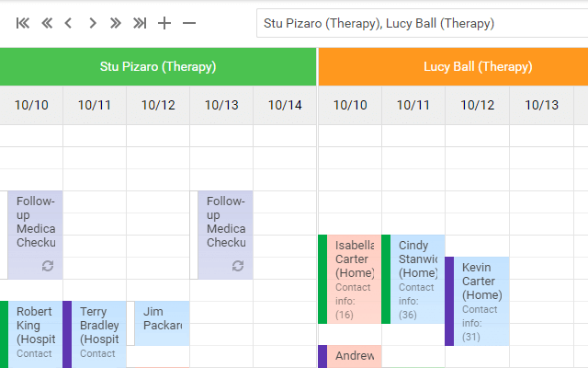Viewport: 588px width, 368px height.
Task: Click the 10/14 date column header
Action: pyautogui.click(x=285, y=105)
